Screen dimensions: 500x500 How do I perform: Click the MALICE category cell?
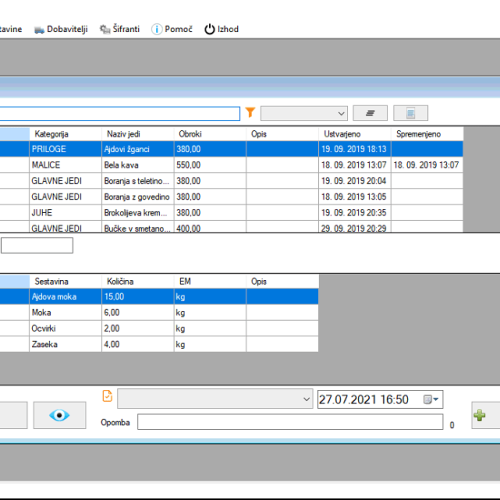pos(65,165)
